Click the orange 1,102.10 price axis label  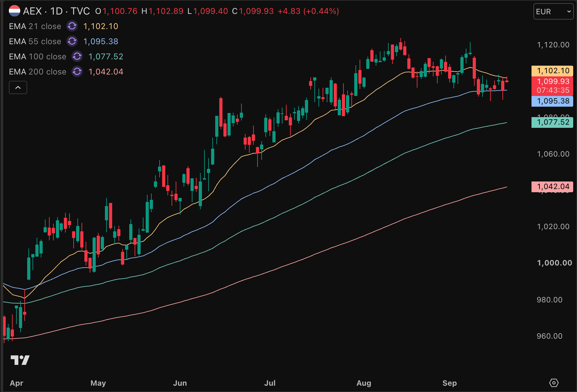552,71
